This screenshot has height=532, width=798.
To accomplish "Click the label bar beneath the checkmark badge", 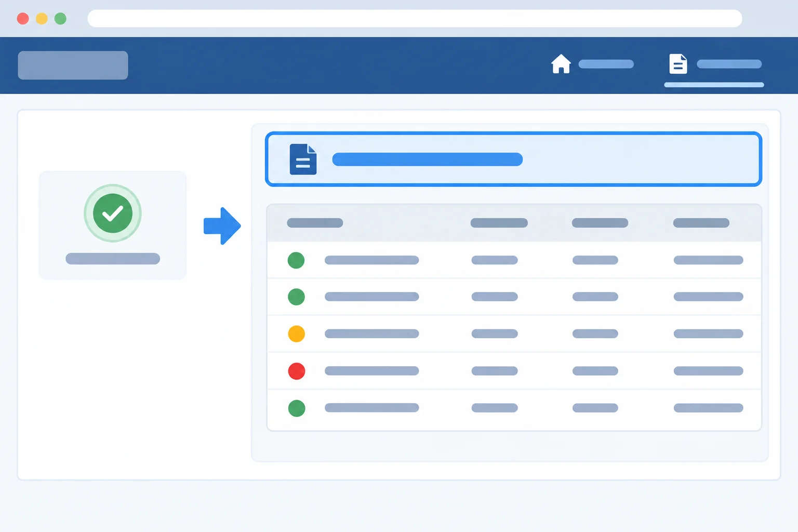I will coord(113,259).
